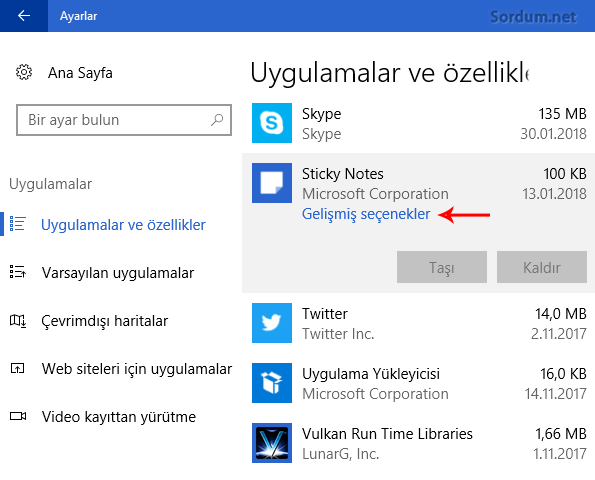Click the Sticky Notes app icon
The height and width of the screenshot is (480, 595).
272,183
